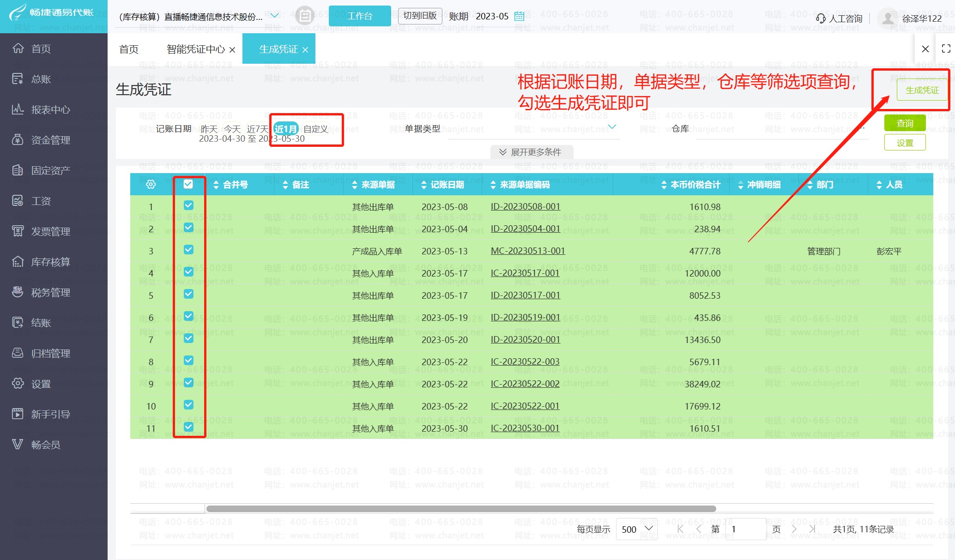This screenshot has height=560, width=955.
Task: Uncheck the select-all header checkbox
Action: tap(188, 184)
